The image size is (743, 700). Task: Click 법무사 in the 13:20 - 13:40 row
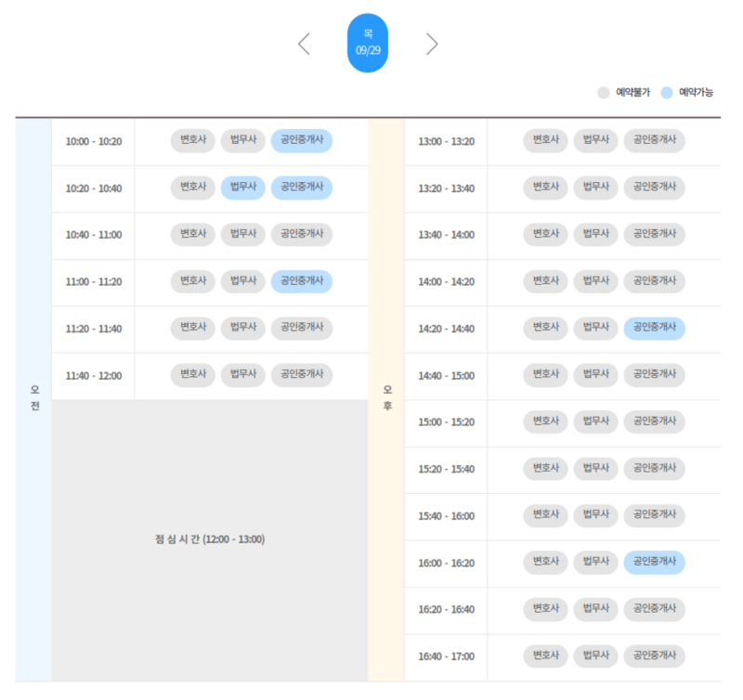click(595, 188)
